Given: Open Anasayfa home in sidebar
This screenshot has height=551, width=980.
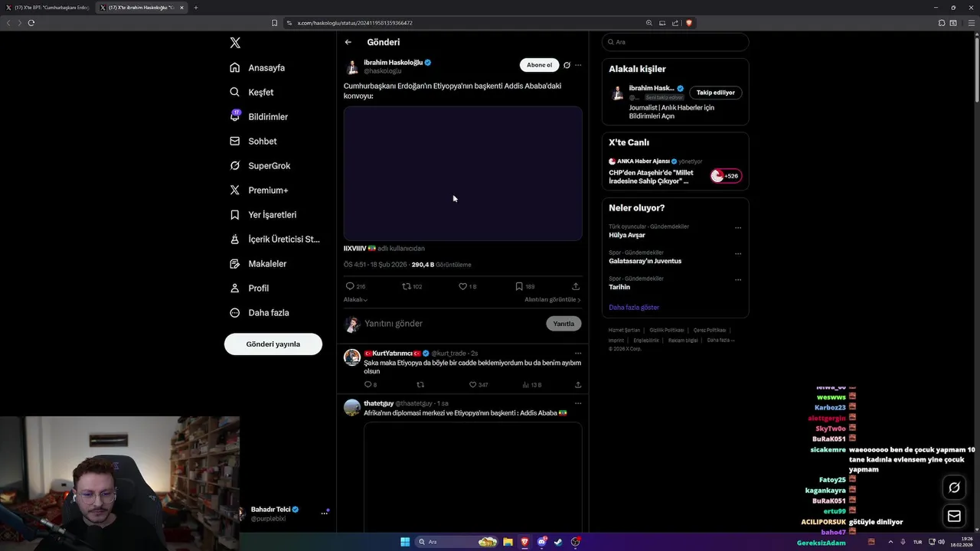Looking at the screenshot, I should point(257,68).
